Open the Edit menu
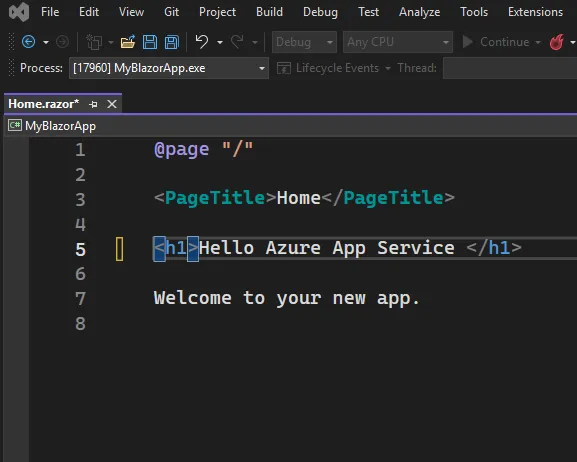Image resolution: width=577 pixels, height=462 pixels. coord(89,12)
